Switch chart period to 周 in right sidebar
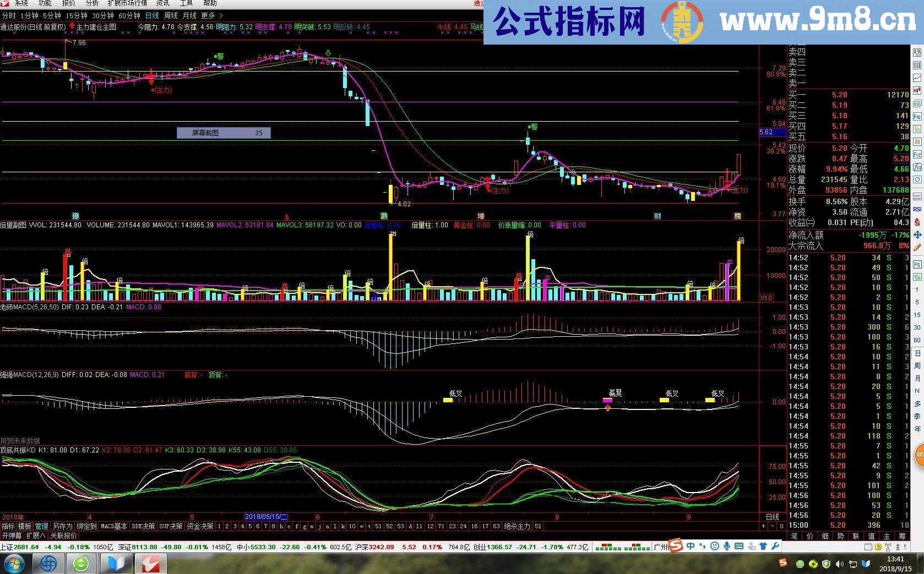This screenshot has width=924, height=574. click(x=916, y=365)
